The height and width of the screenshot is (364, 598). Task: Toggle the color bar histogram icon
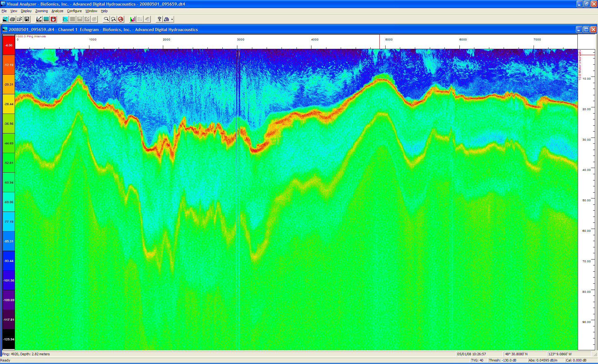coord(133,19)
